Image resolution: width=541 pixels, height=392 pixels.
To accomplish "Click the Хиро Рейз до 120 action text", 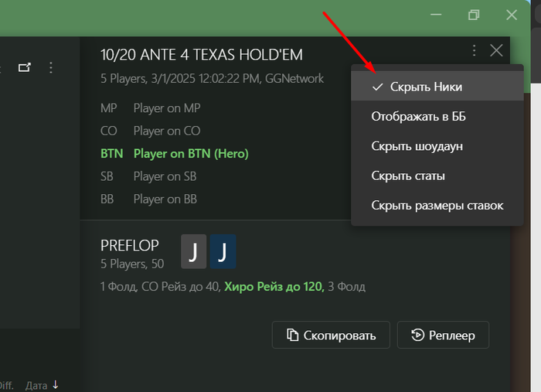I will [x=273, y=287].
